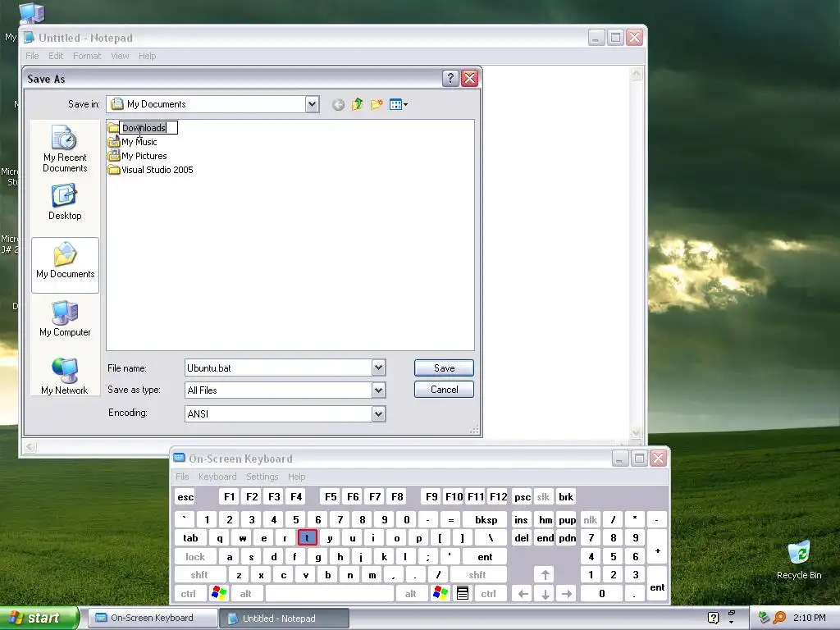Click the esc key on keyboard
The width and height of the screenshot is (840, 630).
(185, 496)
